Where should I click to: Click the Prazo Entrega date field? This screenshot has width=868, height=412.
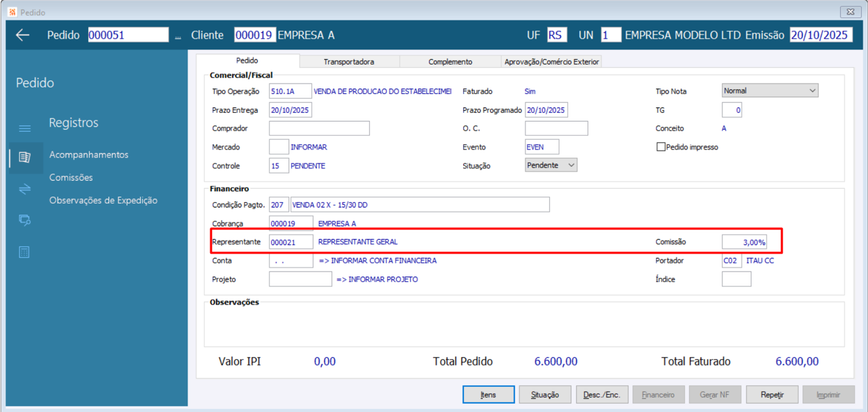[x=291, y=110]
